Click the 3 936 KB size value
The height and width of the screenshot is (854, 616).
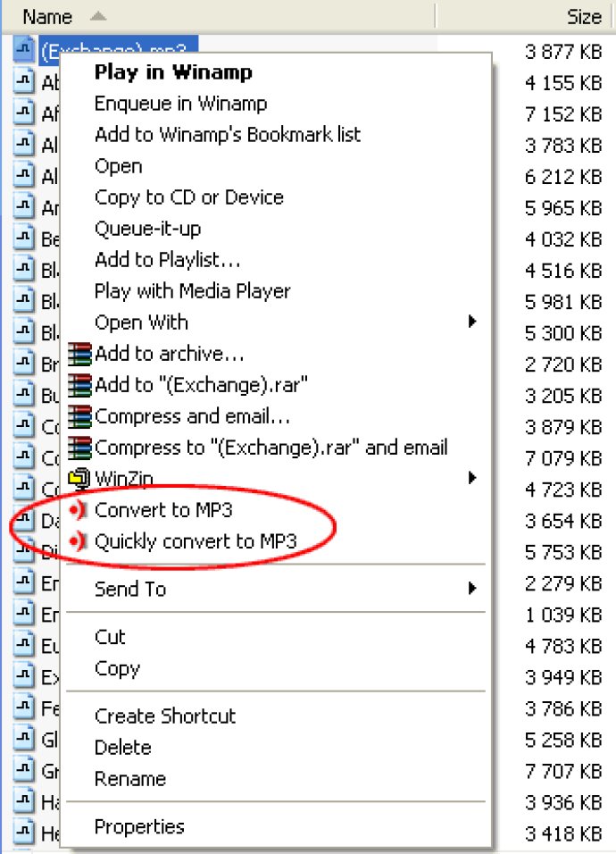click(563, 802)
